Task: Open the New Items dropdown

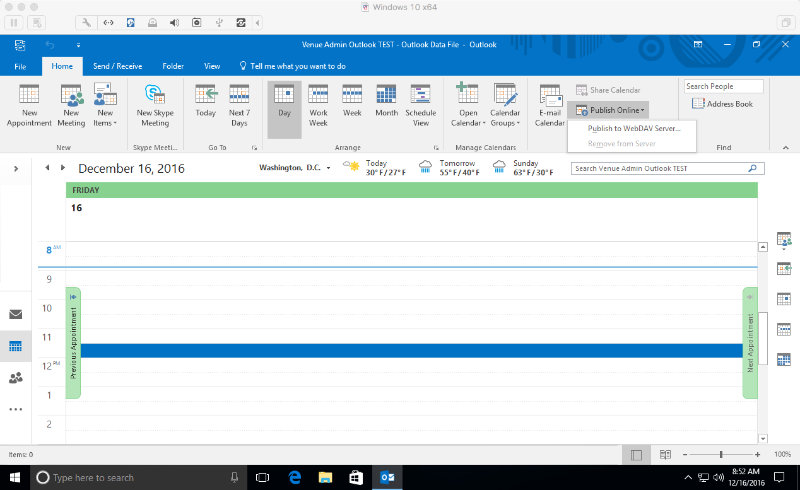Action: pos(105,106)
